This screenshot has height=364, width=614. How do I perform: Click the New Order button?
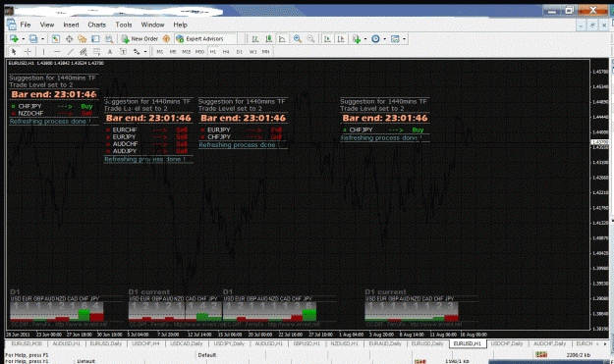point(140,38)
